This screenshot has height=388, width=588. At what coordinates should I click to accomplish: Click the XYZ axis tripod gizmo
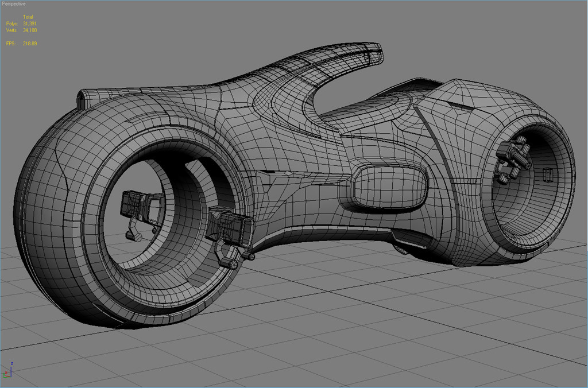8,370
